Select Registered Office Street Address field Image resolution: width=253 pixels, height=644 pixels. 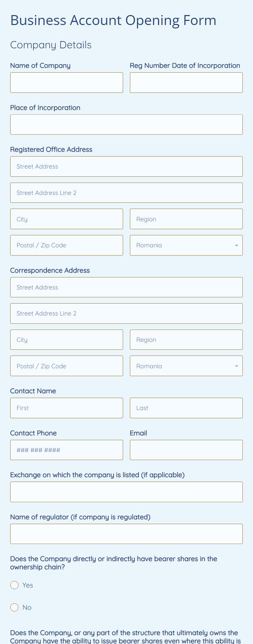126,166
